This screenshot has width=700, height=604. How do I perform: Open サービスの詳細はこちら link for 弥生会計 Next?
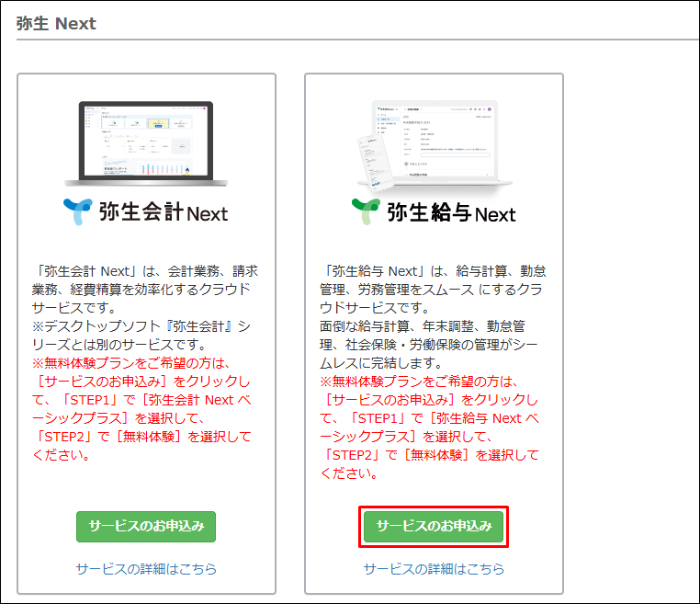pyautogui.click(x=146, y=569)
